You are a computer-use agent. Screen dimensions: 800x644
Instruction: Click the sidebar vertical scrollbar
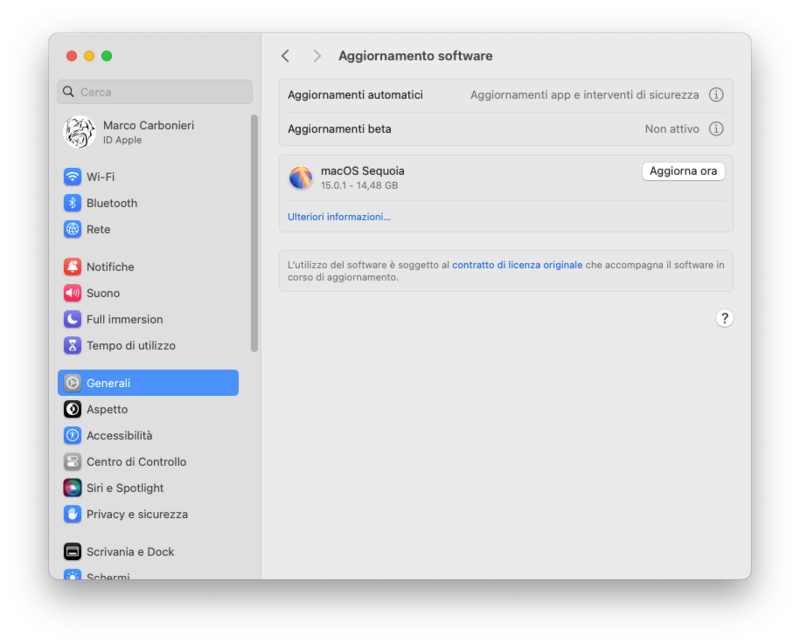(254, 232)
